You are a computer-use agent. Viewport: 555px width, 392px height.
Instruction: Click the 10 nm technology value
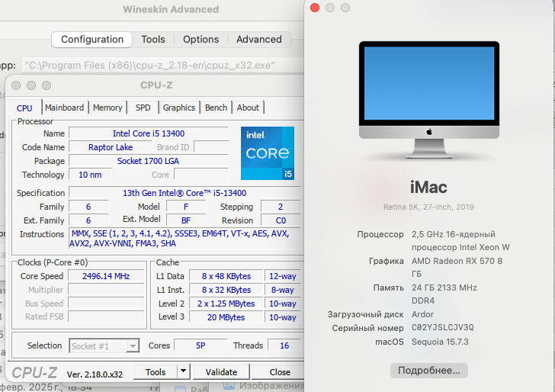tap(90, 175)
